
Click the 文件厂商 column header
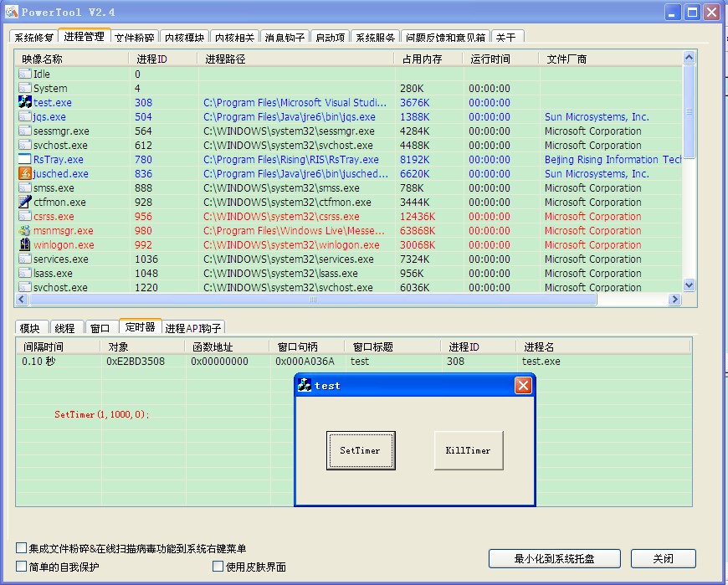tap(611, 59)
